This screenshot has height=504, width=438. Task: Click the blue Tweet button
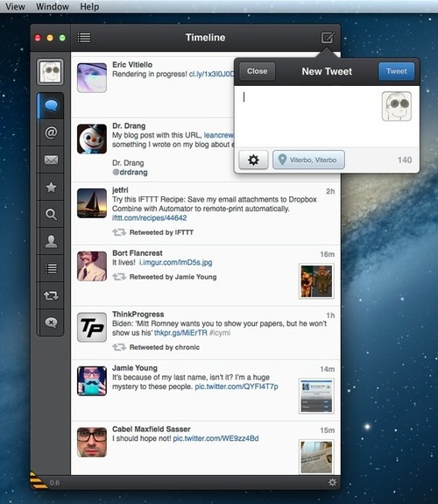396,71
